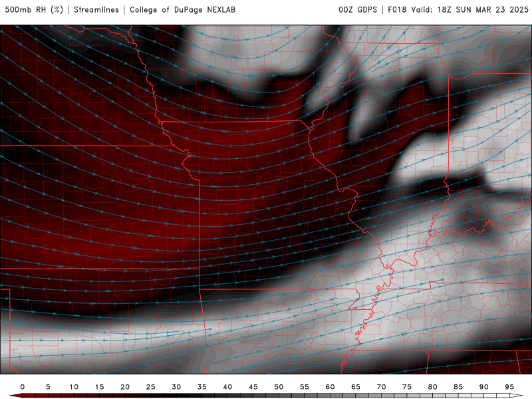Click the 65 label on the RH colorbar

click(x=356, y=387)
